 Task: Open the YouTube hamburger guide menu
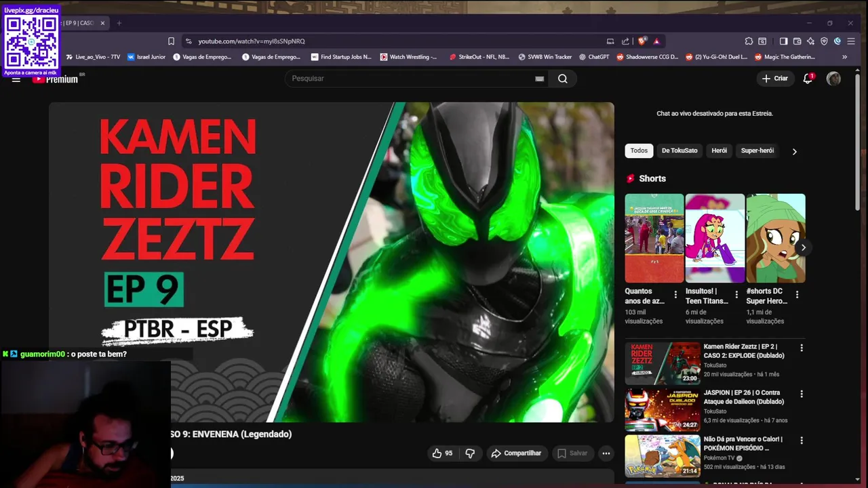pos(16,79)
